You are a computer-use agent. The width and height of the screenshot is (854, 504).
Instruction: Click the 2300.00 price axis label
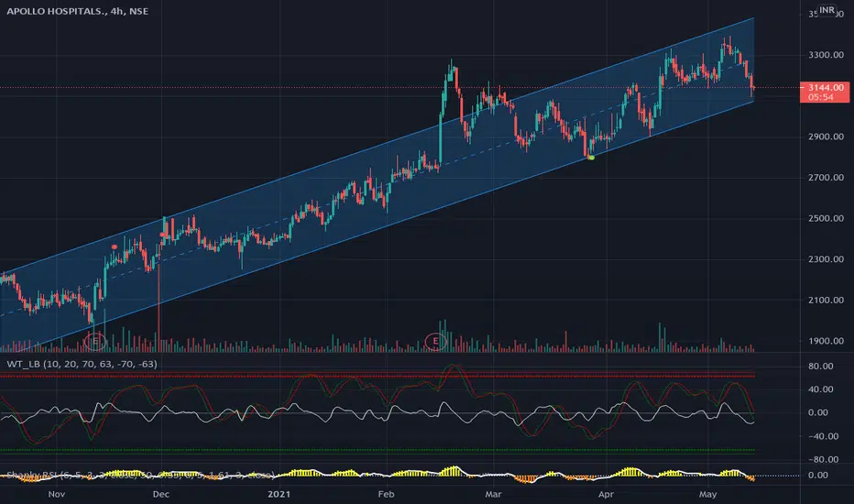pos(826,259)
